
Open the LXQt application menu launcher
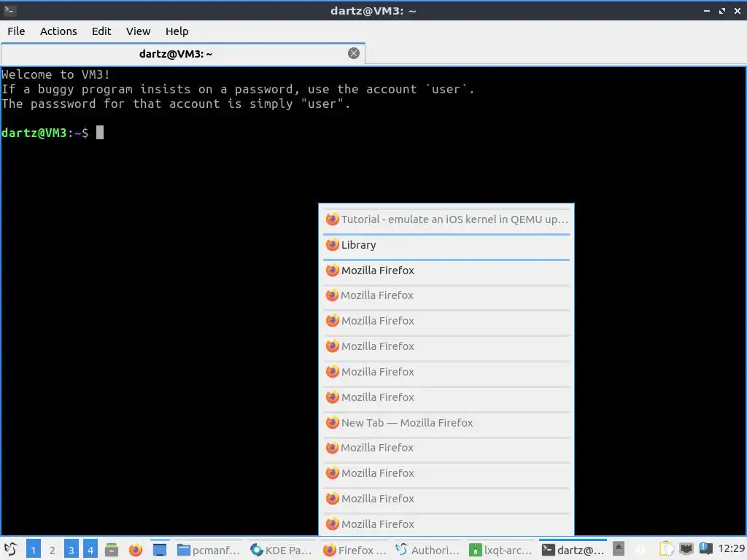10,550
